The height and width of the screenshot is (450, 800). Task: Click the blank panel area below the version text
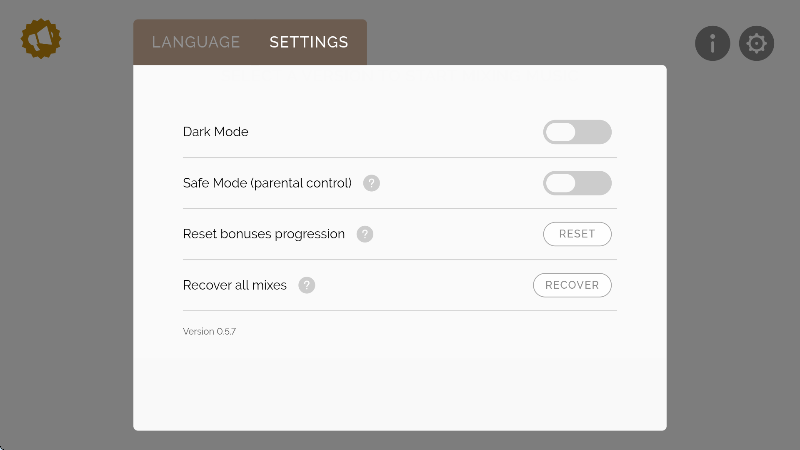(x=400, y=385)
